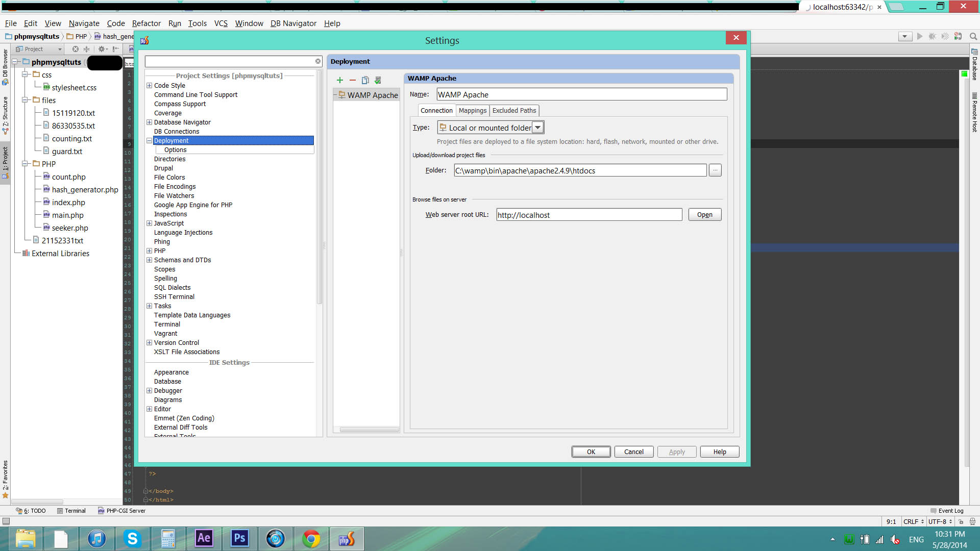Screen dimensions: 980x551
Task: Toggle listening for PHP debug connections
Action: [958, 37]
